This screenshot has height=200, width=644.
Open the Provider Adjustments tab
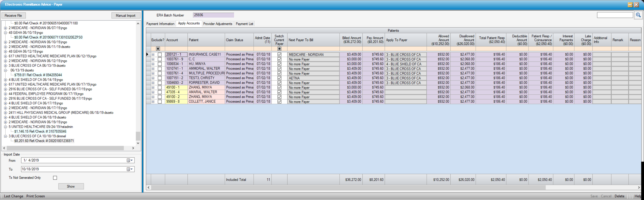(218, 24)
